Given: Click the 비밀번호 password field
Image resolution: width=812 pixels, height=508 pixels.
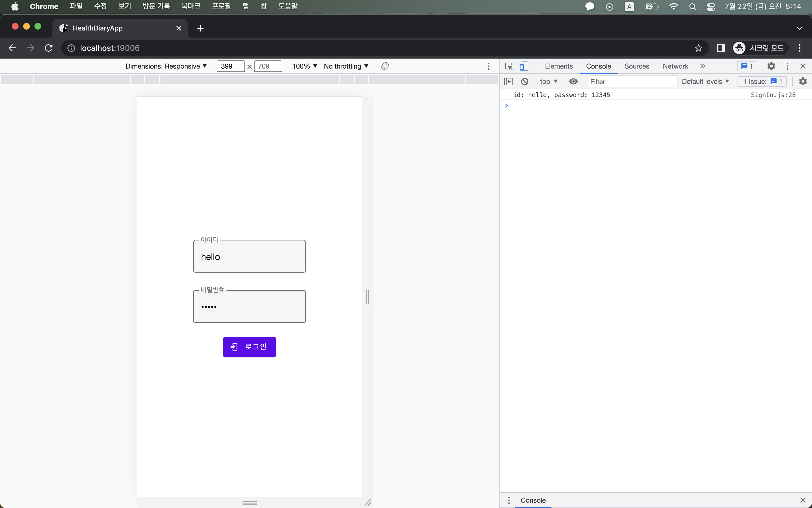Looking at the screenshot, I should point(249,306).
